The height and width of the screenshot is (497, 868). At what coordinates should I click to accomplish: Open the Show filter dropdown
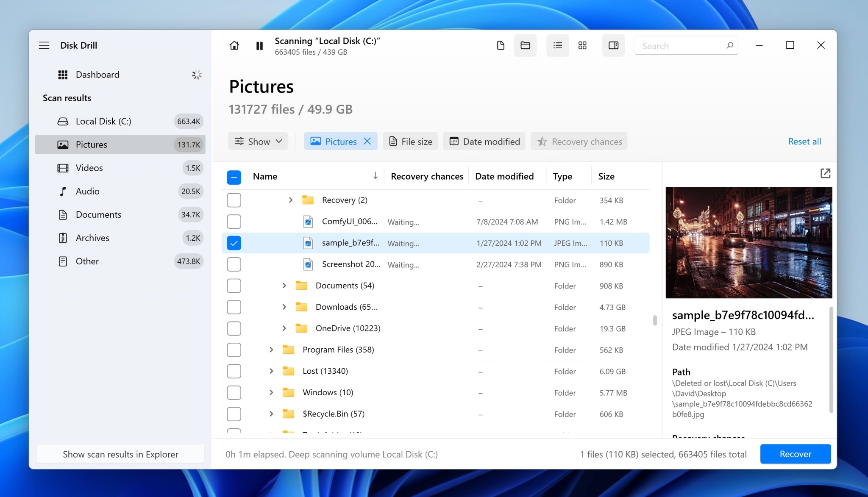click(x=258, y=141)
